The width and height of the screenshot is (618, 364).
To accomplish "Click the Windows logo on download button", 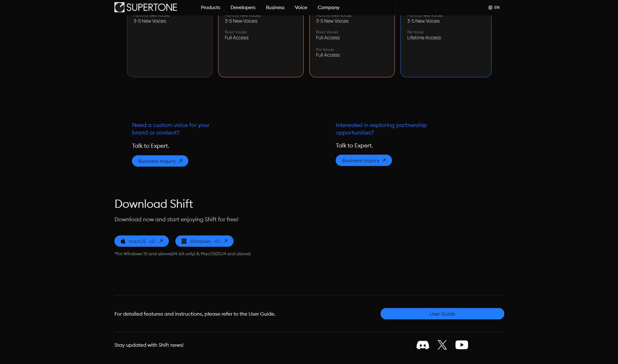I will tap(184, 241).
